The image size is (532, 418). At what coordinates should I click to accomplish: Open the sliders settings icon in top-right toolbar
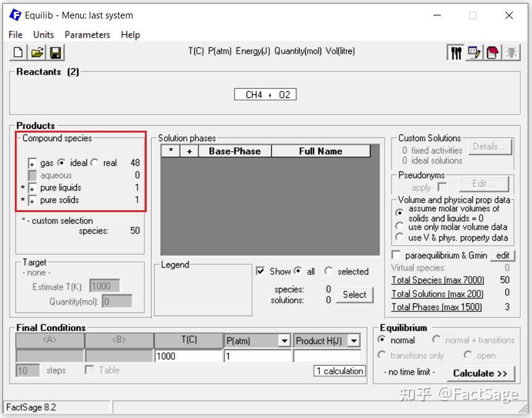[456, 53]
